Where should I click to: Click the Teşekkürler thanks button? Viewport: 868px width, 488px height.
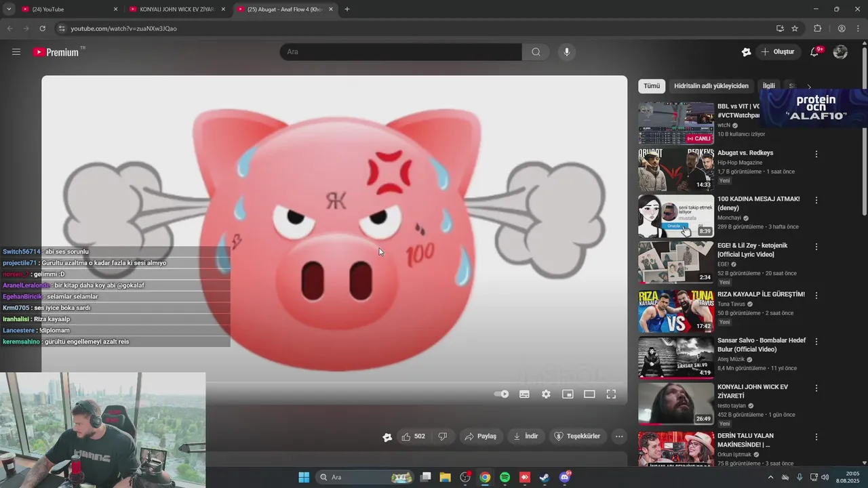click(x=577, y=436)
